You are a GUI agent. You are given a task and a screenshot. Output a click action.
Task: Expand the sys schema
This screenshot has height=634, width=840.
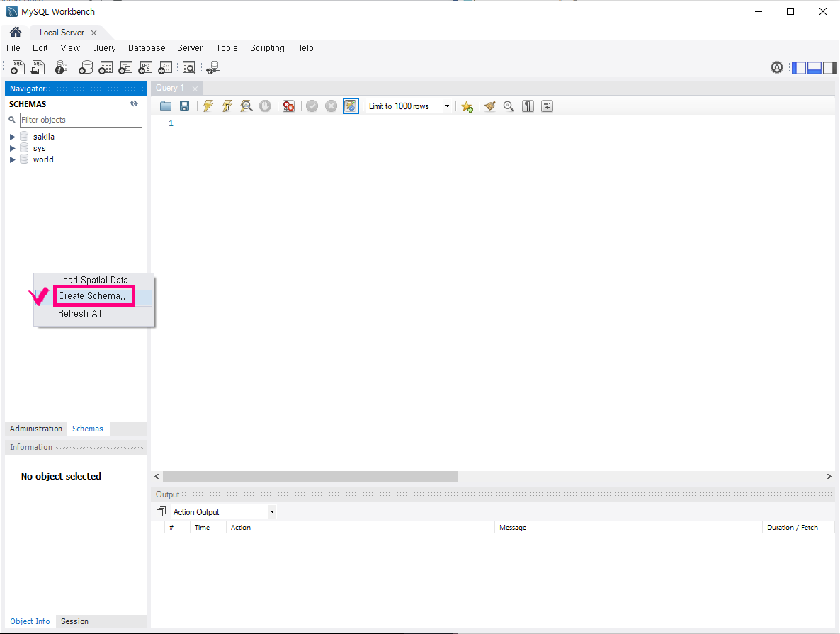click(12, 148)
